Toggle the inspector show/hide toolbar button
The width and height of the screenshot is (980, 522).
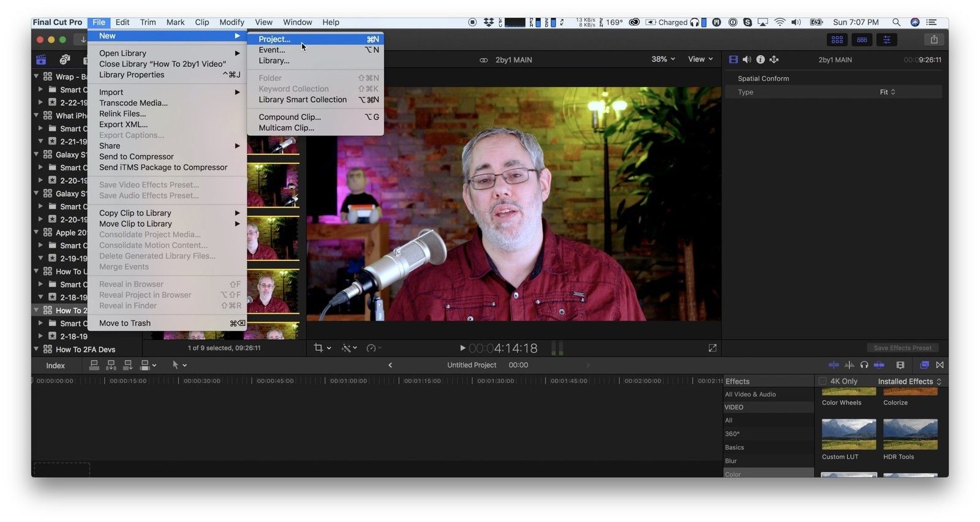pos(887,40)
